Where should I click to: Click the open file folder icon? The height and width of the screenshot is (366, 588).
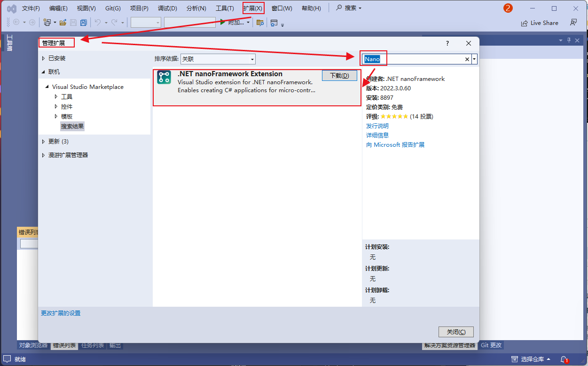pyautogui.click(x=63, y=22)
